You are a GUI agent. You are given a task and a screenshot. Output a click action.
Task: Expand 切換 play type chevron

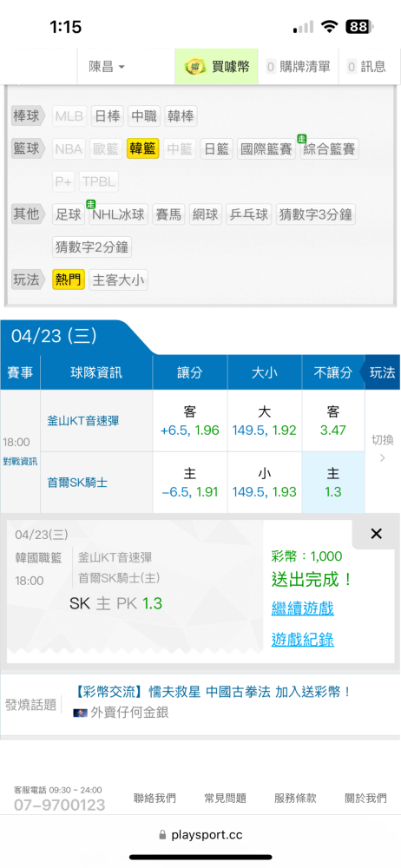[382, 449]
